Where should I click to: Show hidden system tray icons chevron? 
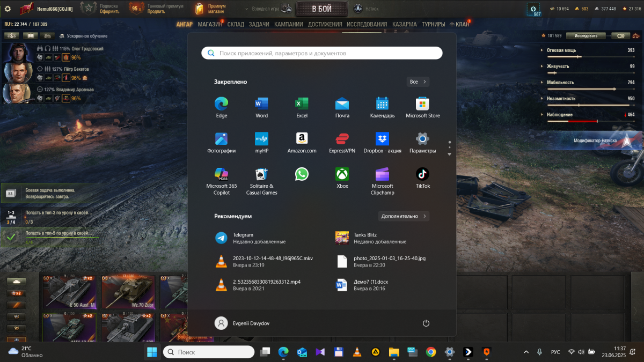point(525,352)
